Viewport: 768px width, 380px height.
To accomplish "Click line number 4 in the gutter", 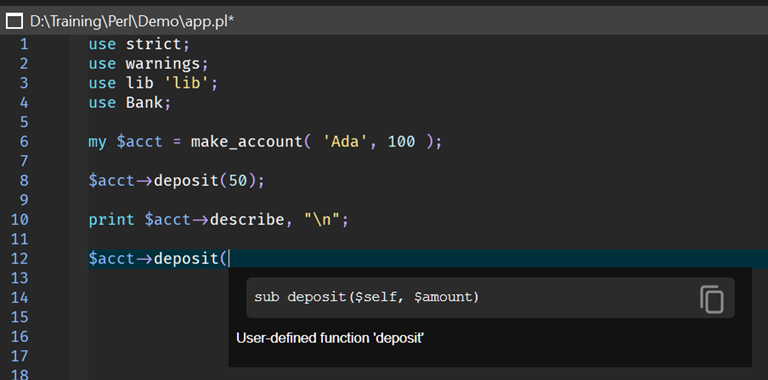I will coord(24,103).
